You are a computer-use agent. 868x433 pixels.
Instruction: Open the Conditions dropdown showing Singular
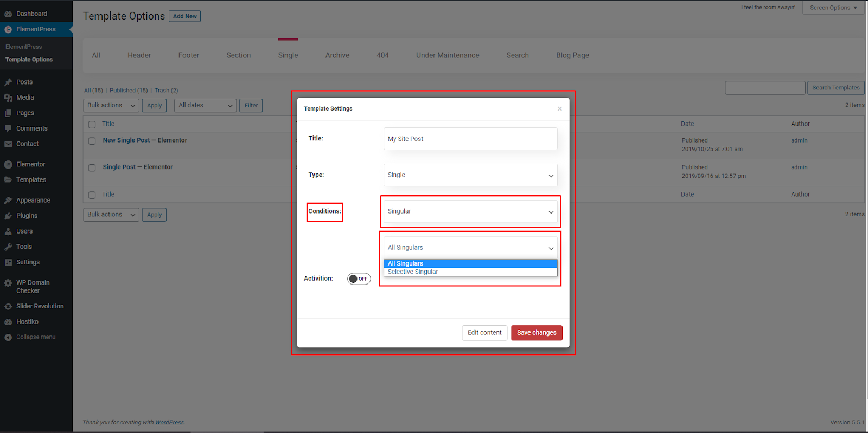(470, 211)
